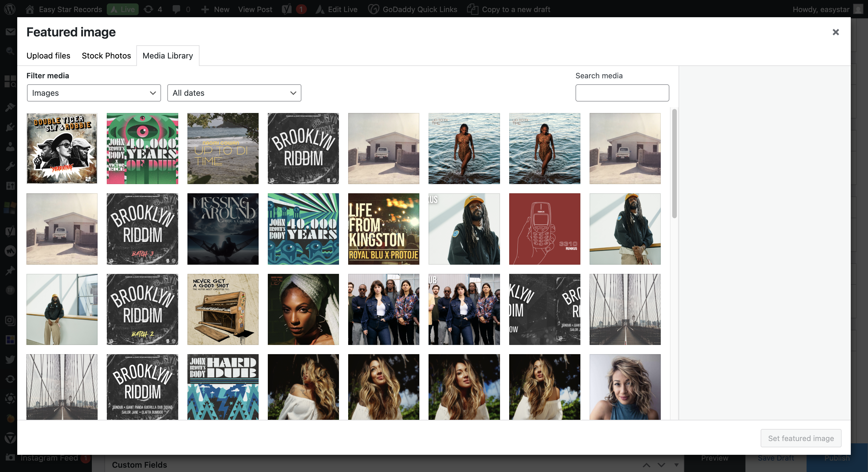Viewport: 868px width, 472px height.
Task: Select the red Nokia 3310 Runkus thumbnail
Action: pos(544,229)
